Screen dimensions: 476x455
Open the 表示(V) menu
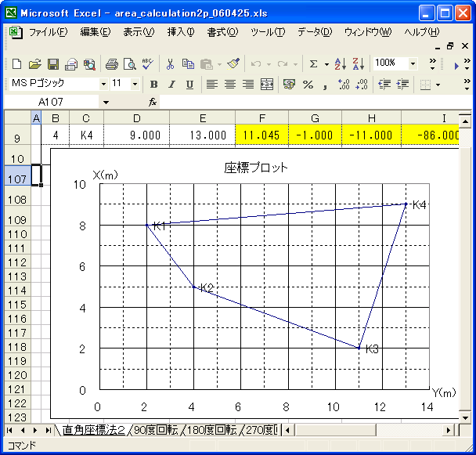[139, 32]
